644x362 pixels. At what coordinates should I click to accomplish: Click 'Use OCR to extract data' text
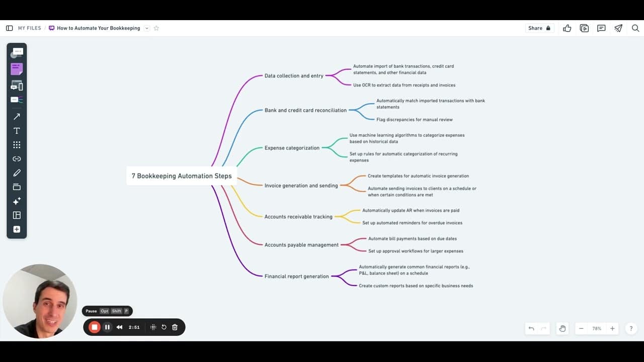404,85
